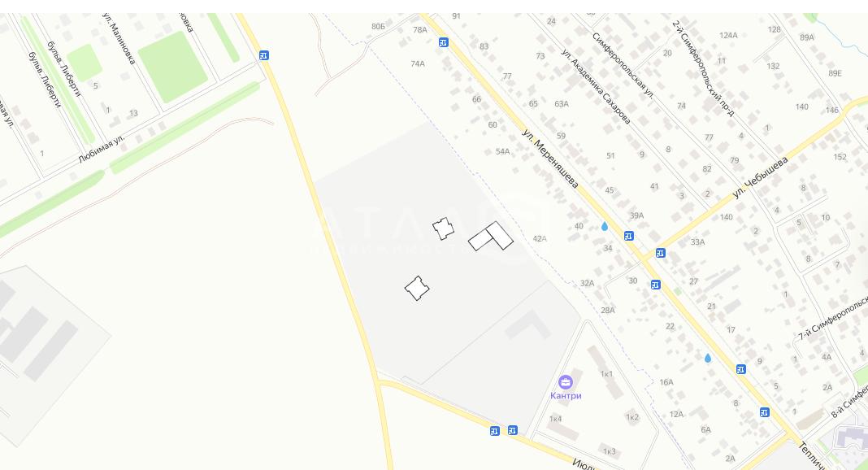Click building label 1к1
The image size is (868, 470).
point(607,374)
